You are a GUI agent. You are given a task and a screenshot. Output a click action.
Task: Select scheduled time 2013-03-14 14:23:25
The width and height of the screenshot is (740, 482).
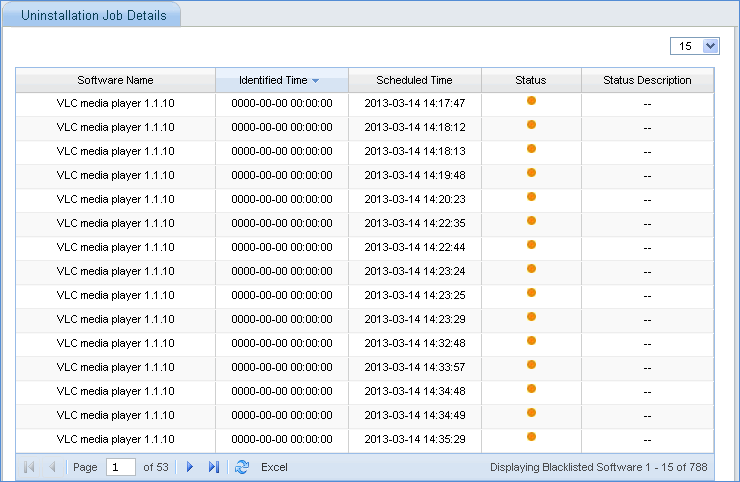(x=415, y=296)
